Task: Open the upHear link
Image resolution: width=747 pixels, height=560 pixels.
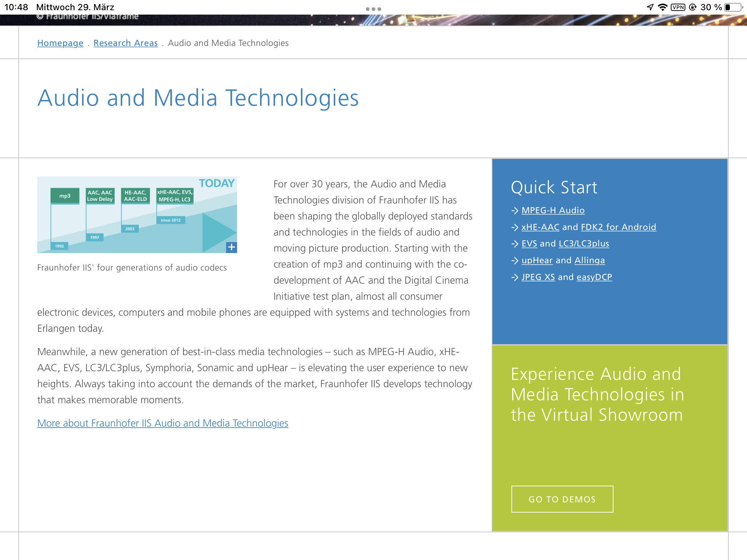Action: [x=537, y=260]
